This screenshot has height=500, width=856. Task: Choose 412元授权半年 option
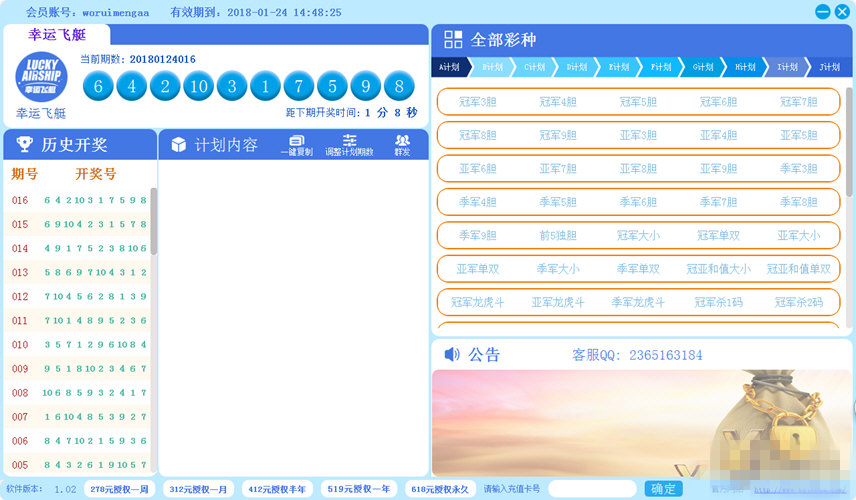[277, 489]
